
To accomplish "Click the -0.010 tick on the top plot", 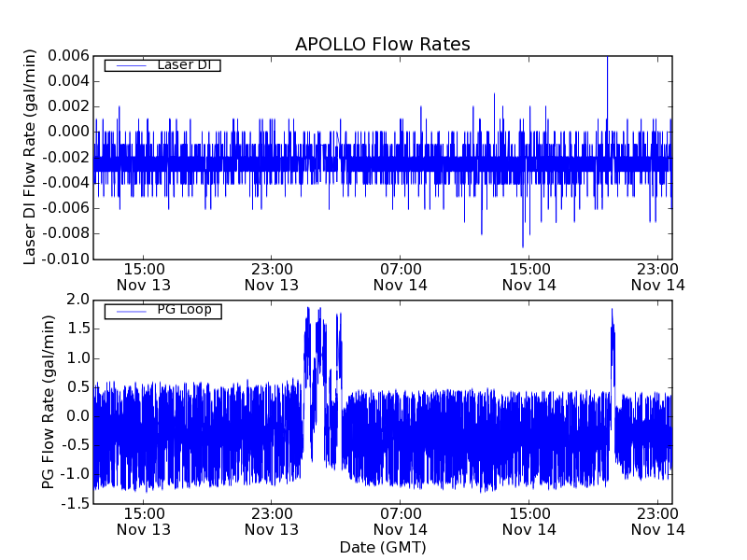I will [x=66, y=259].
